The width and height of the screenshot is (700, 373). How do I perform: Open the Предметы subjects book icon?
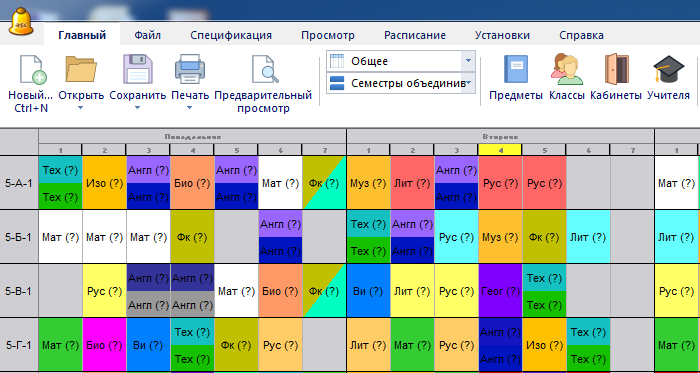pos(516,69)
